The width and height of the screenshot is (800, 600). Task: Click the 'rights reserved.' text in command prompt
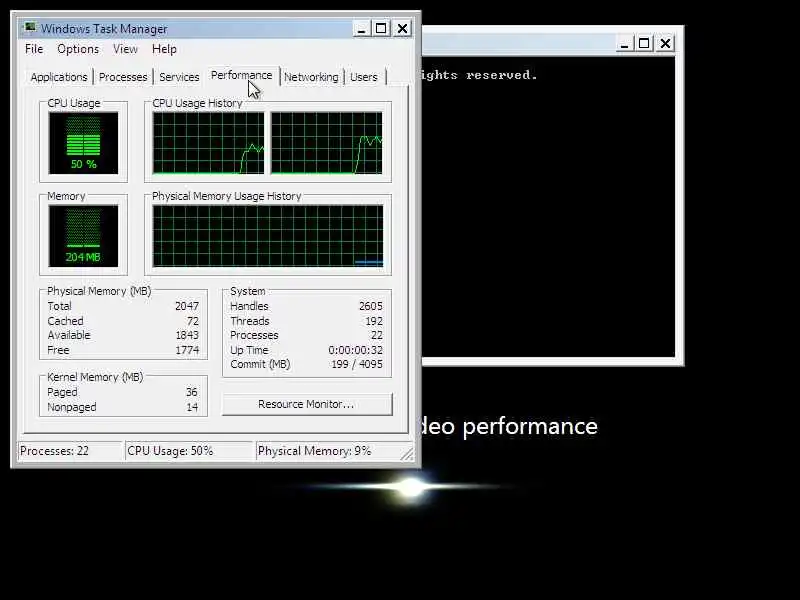pos(479,75)
